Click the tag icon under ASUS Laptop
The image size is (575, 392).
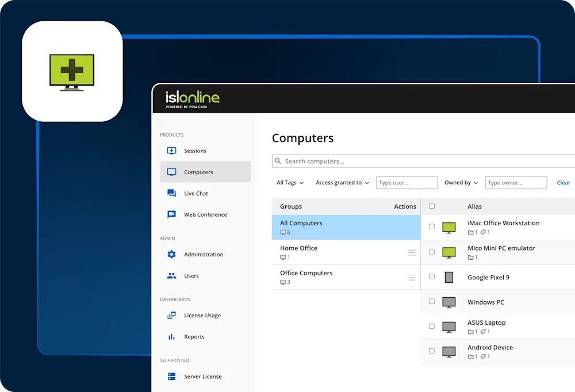(483, 332)
